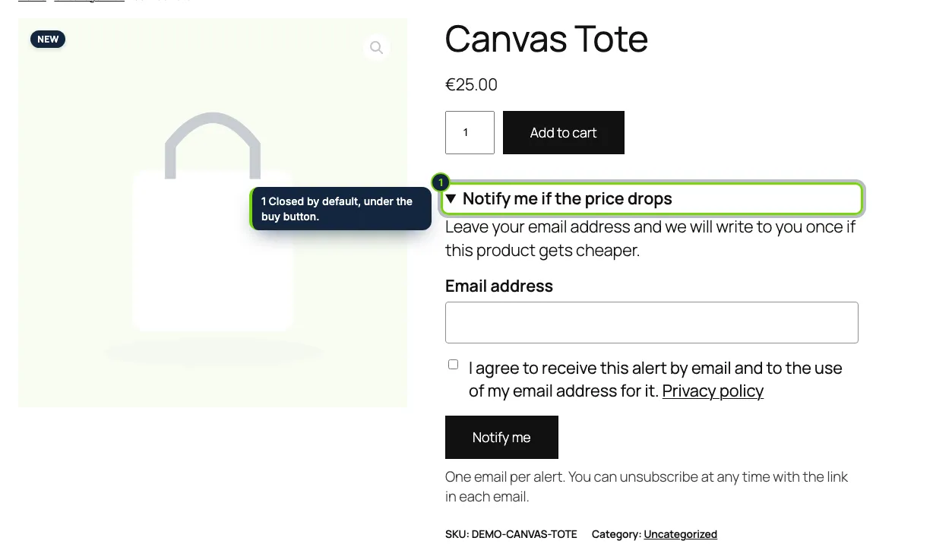Select the 'One email per alert' notice text
The width and height of the screenshot is (933, 560).
(647, 487)
